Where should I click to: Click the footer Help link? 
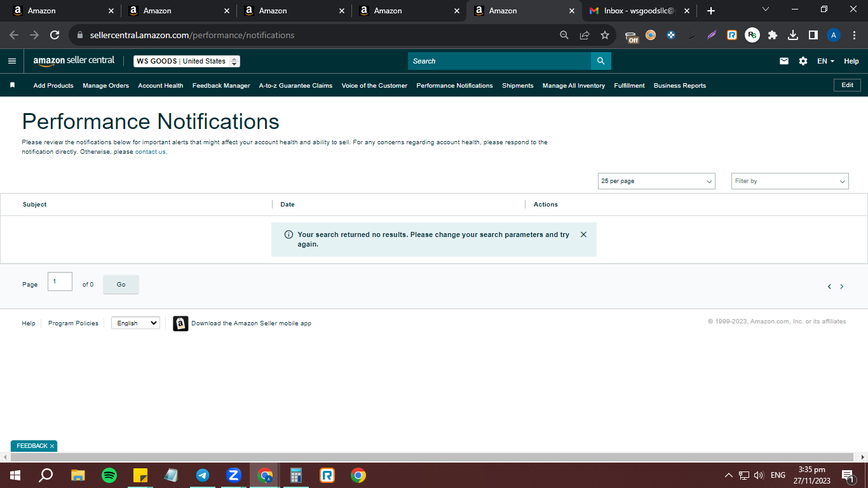click(x=29, y=323)
